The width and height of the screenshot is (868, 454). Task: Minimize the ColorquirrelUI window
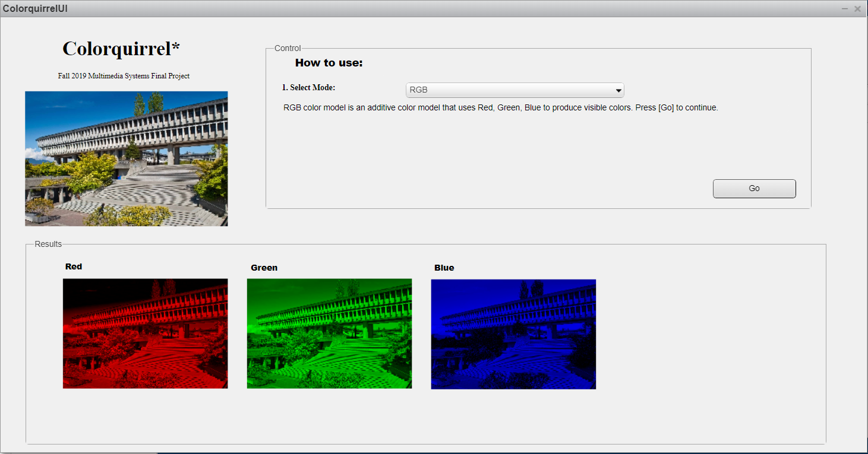pos(845,8)
